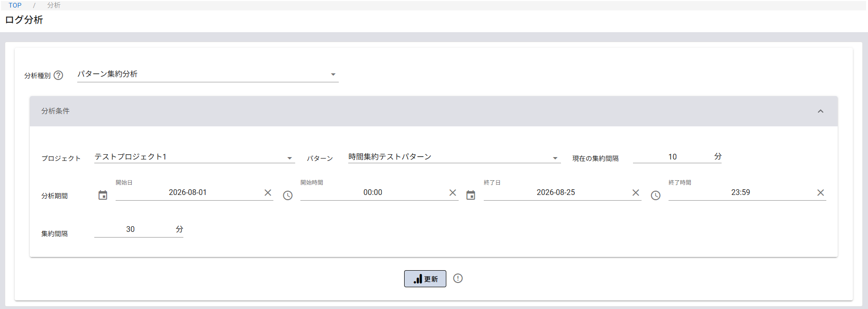Clear the 開始時間 value 00:00
The image size is (868, 309).
[452, 193]
